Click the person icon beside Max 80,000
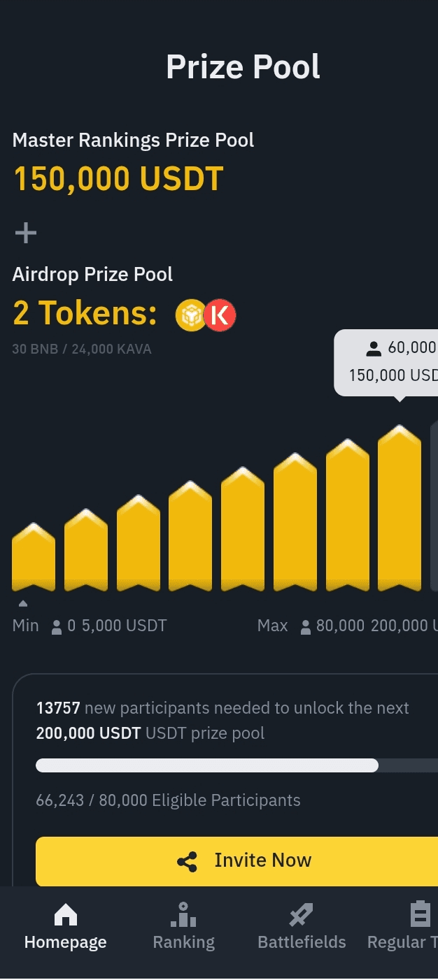 point(306,627)
